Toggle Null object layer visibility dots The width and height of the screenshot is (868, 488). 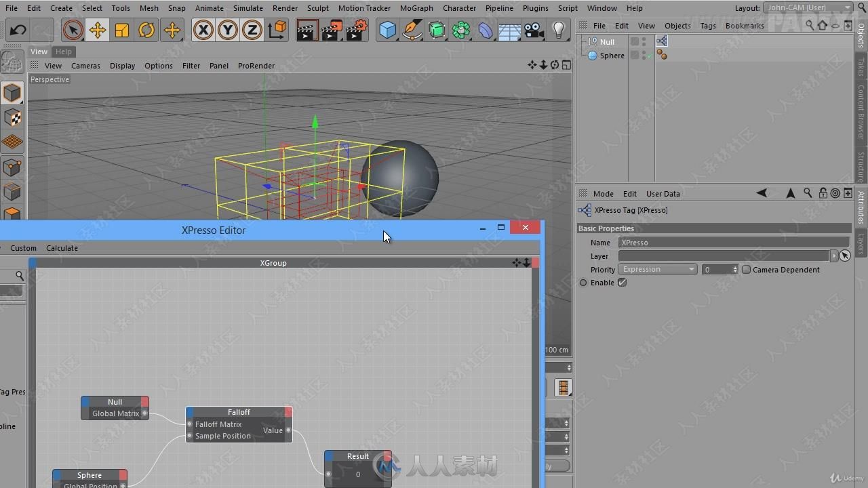click(644, 41)
